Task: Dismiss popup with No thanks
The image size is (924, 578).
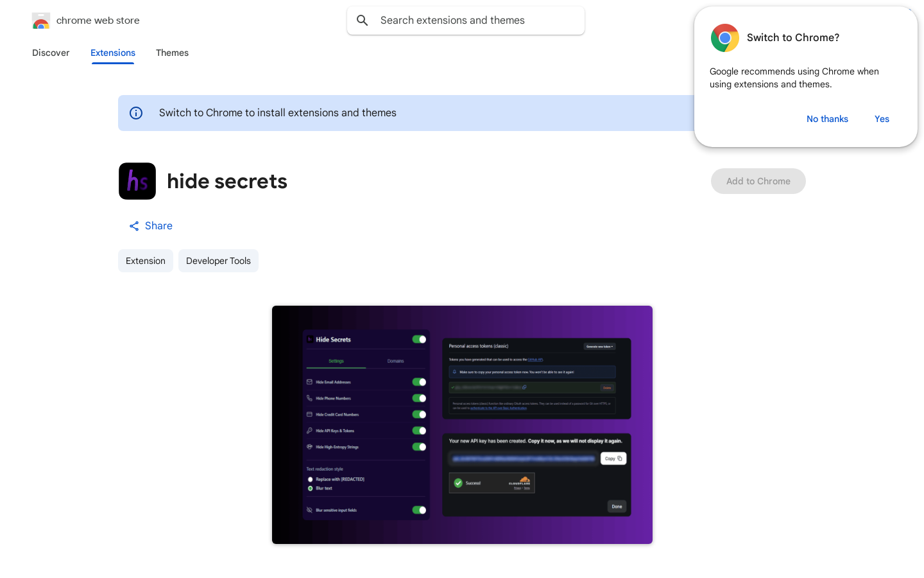Action: [x=827, y=119]
